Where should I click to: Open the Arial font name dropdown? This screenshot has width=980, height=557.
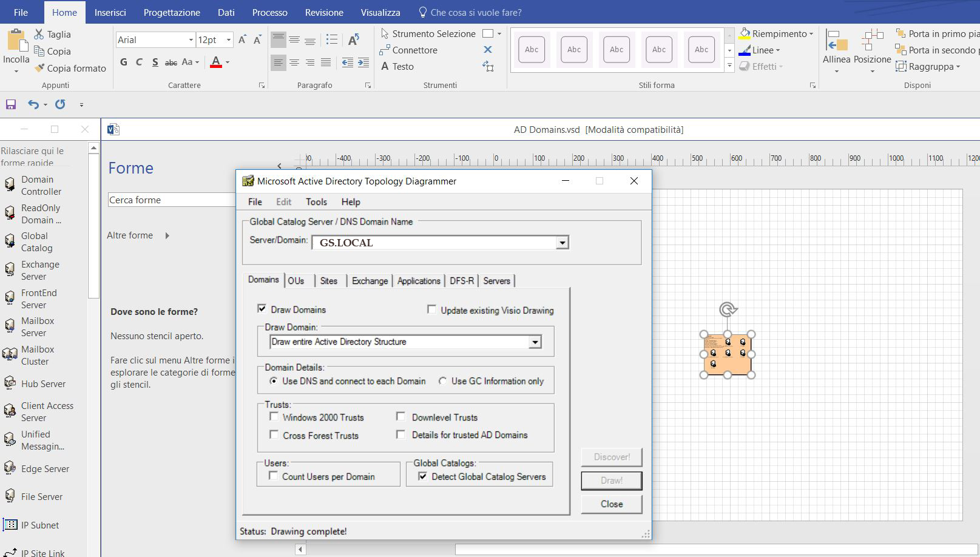(191, 39)
